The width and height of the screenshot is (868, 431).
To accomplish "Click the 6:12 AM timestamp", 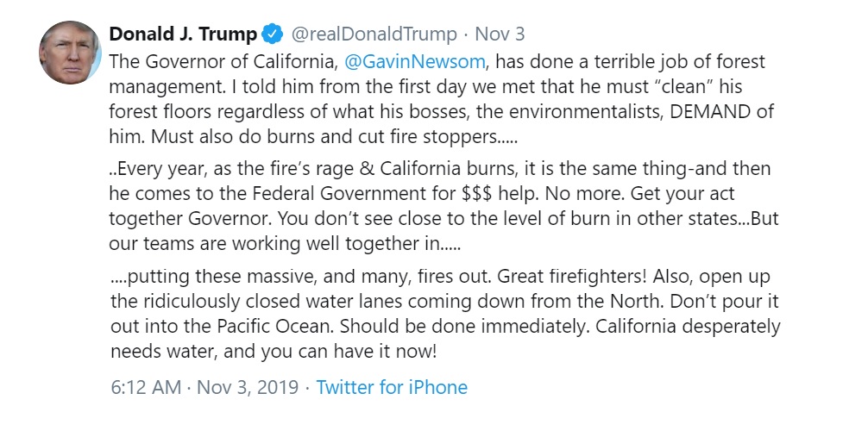I will (146, 387).
